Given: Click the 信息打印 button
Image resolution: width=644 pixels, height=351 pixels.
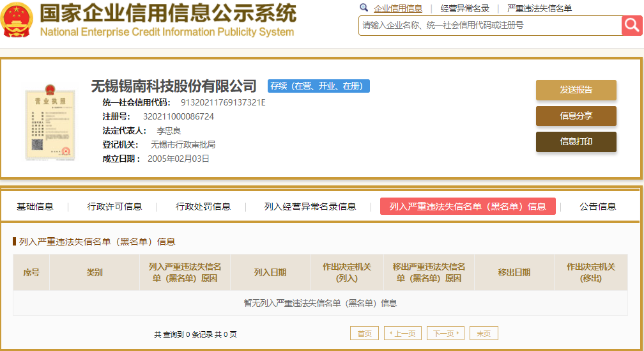Looking at the screenshot, I should click(576, 142).
